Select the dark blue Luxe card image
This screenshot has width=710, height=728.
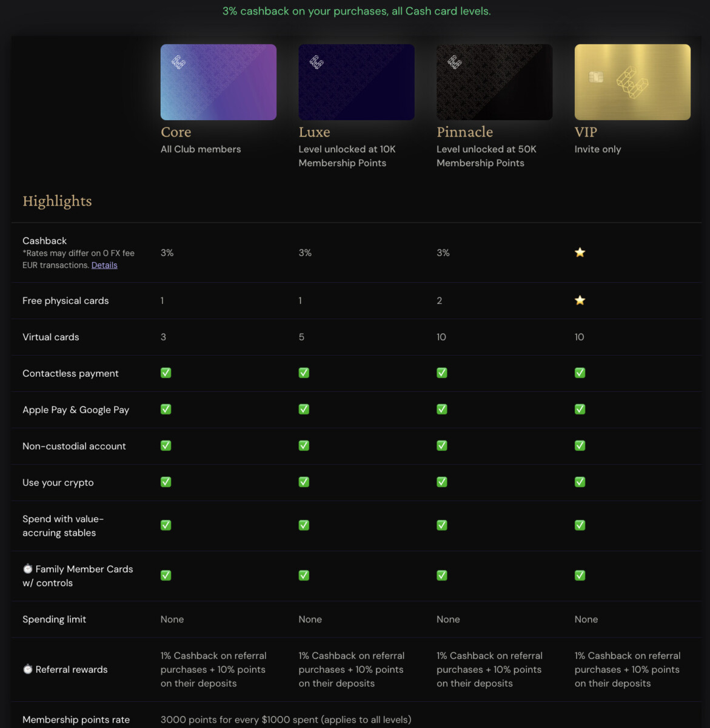[x=357, y=82]
